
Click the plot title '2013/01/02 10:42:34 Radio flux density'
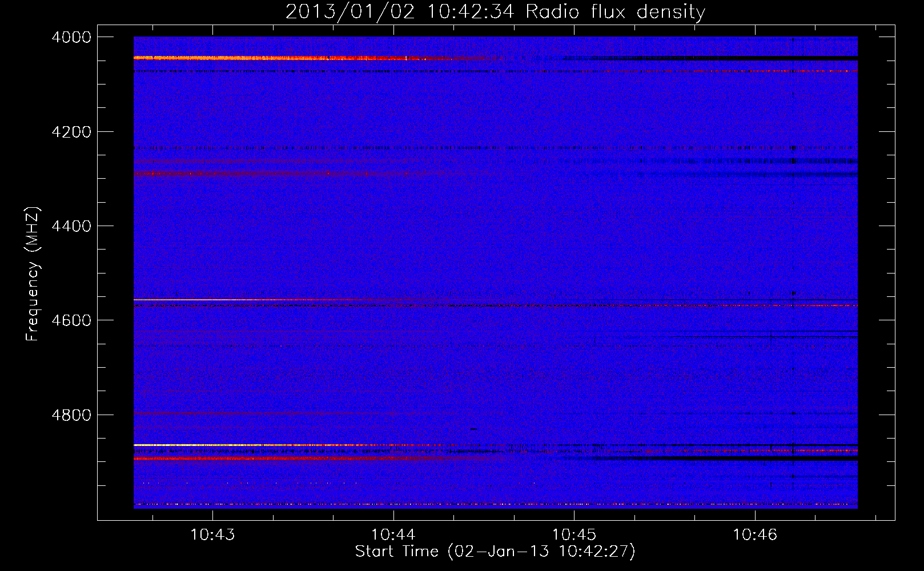pyautogui.click(x=495, y=11)
